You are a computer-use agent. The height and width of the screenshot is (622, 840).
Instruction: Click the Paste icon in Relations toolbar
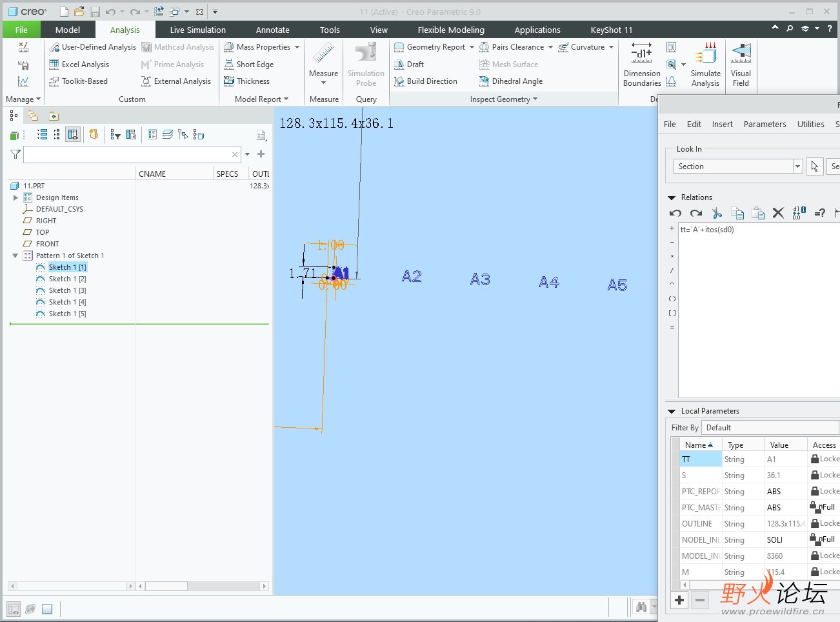758,213
